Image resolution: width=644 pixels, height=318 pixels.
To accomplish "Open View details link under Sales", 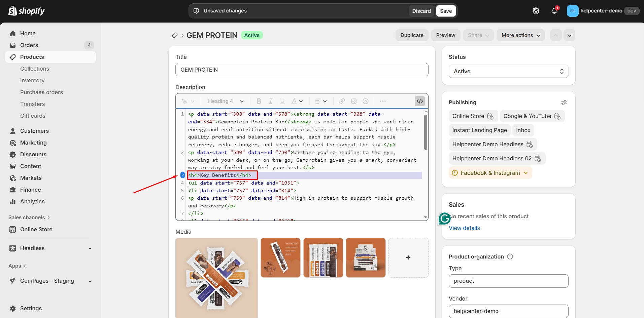I will pyautogui.click(x=464, y=228).
